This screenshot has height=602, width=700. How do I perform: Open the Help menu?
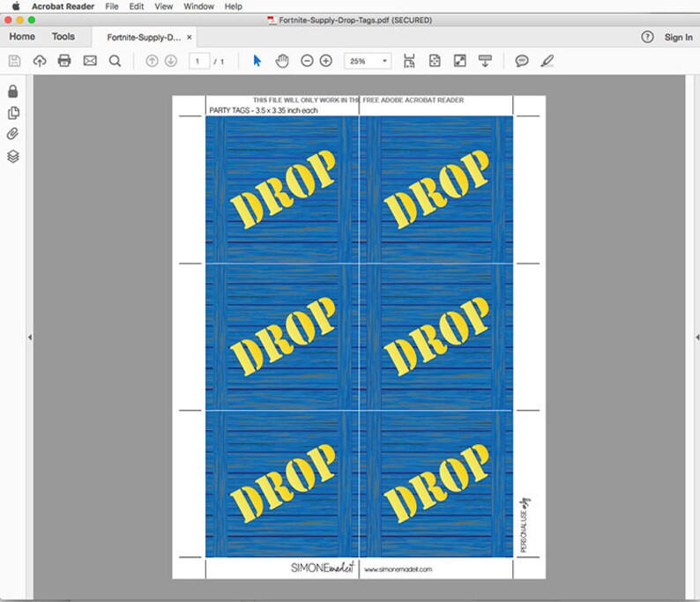[233, 6]
